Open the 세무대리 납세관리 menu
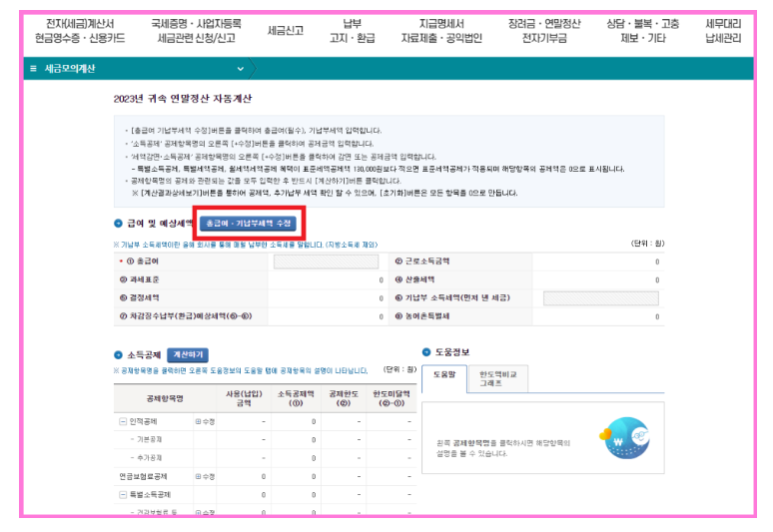Screen dimensions: 773x532 [723, 31]
